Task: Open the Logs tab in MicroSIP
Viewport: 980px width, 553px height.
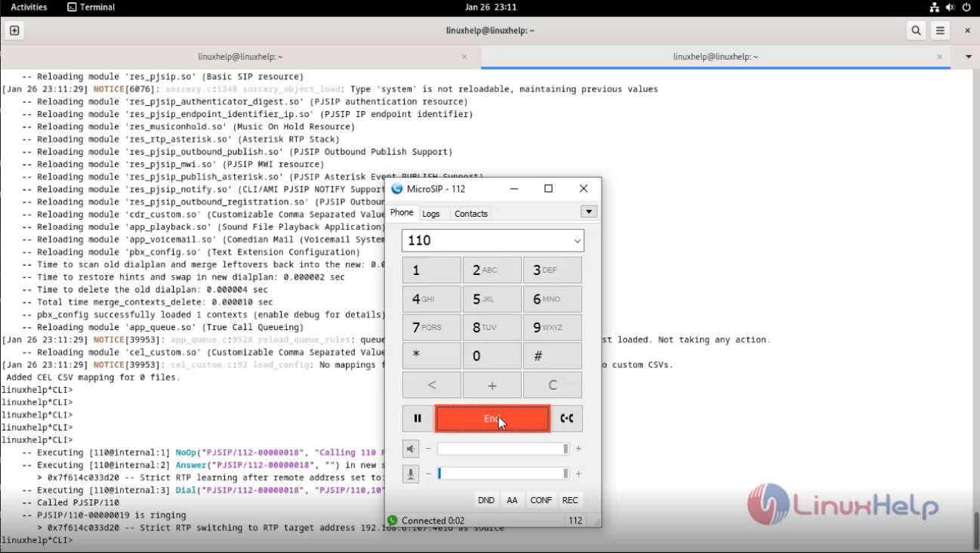Action: [431, 214]
